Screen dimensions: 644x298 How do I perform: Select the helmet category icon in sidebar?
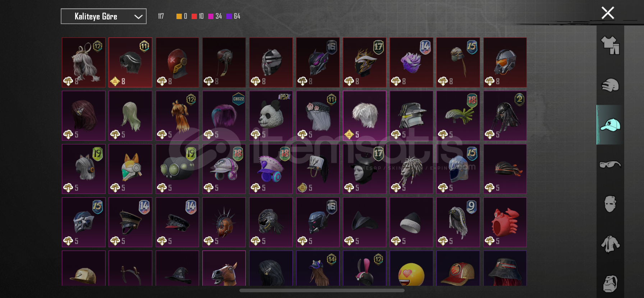pos(610,85)
